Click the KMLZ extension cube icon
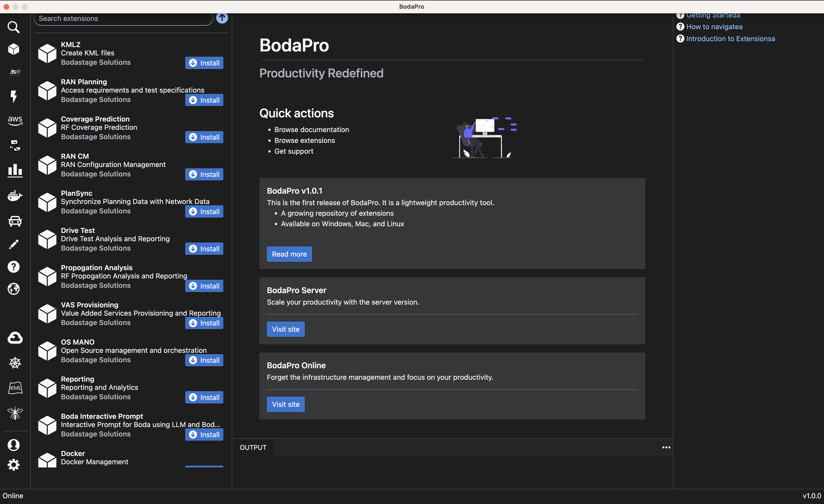 [47, 54]
